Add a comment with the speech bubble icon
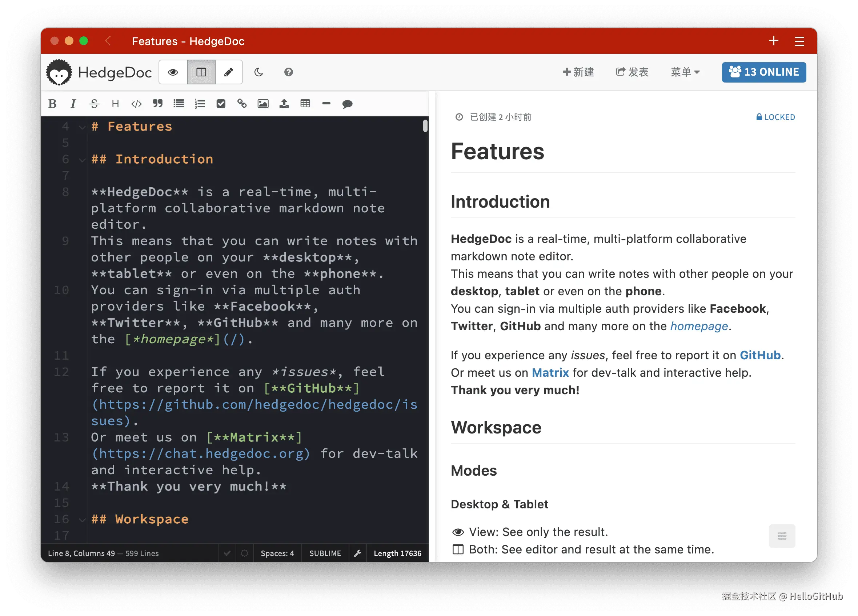 tap(347, 104)
